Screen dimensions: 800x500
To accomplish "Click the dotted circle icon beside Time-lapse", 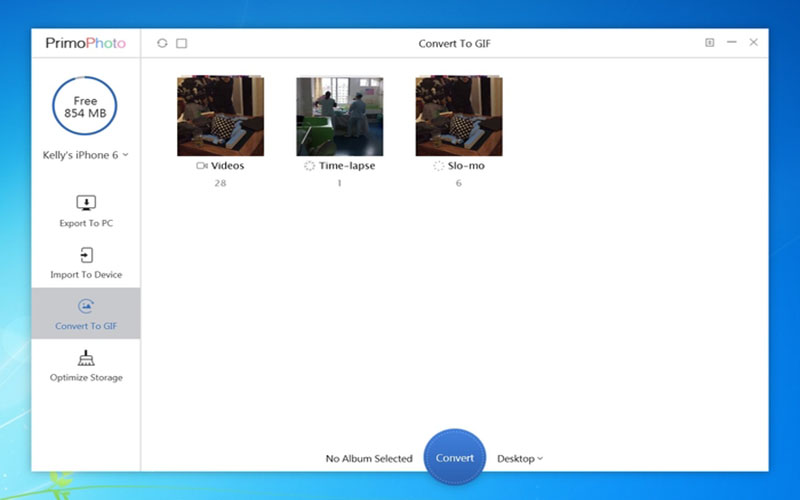I will 309,166.
